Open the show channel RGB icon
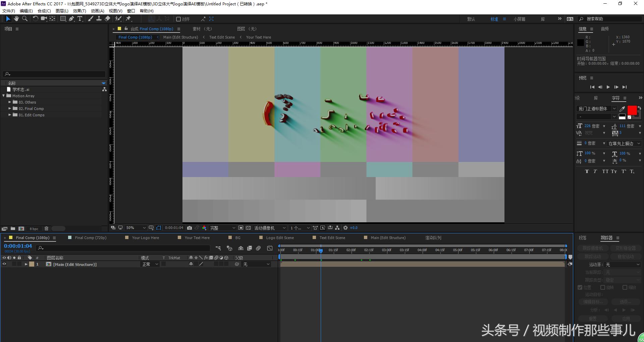 [x=204, y=228]
